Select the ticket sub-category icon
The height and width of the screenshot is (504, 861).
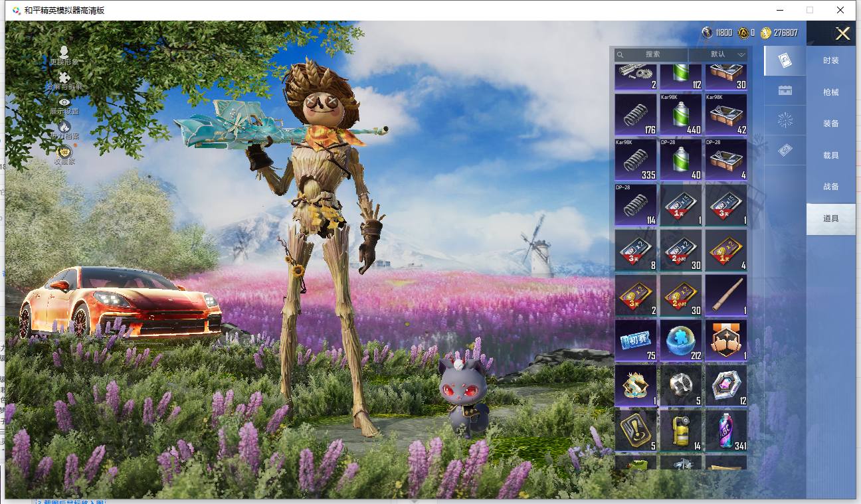tap(785, 151)
